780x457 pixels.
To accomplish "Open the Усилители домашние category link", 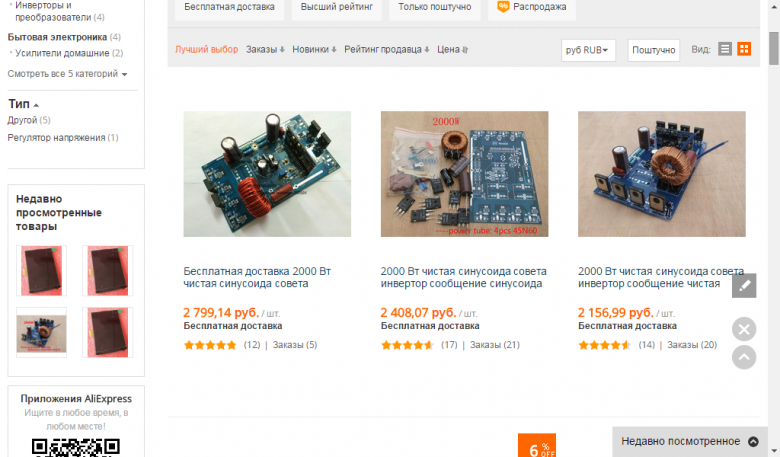I will 62,53.
